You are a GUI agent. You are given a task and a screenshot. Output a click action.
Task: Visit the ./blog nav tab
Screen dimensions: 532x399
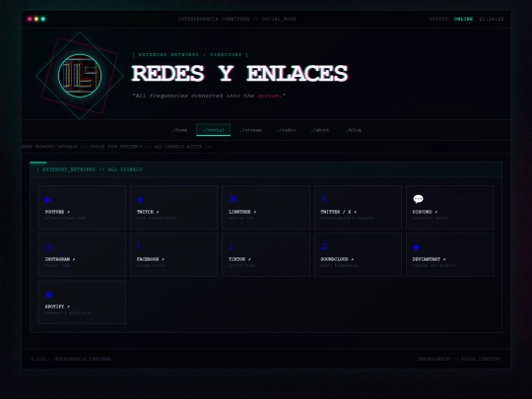(x=353, y=130)
